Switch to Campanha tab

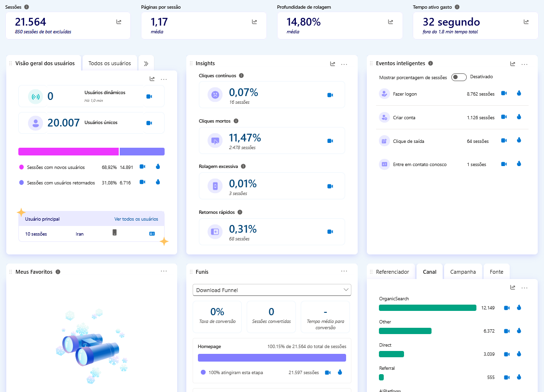(x=463, y=272)
